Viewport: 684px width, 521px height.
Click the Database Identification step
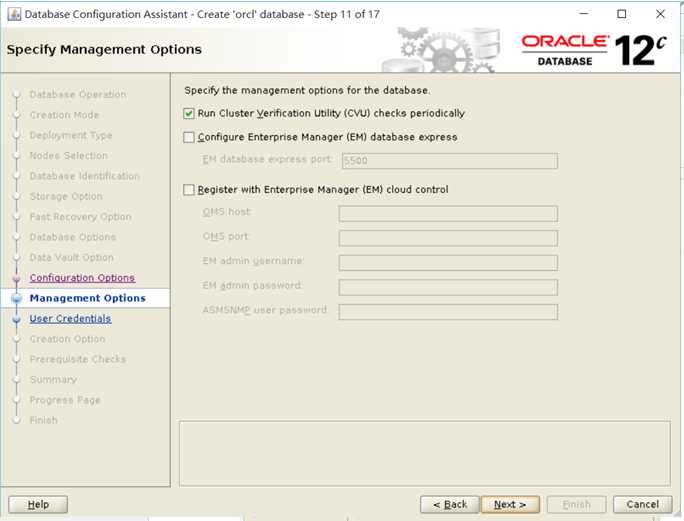click(x=85, y=176)
